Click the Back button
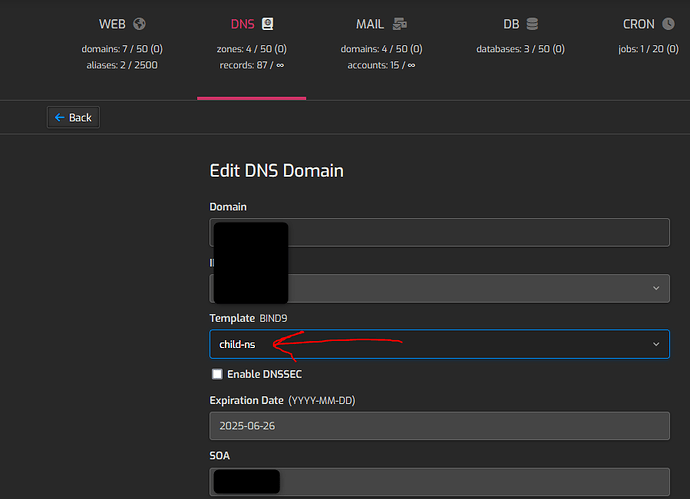Image resolution: width=690 pixels, height=499 pixels. coord(73,117)
